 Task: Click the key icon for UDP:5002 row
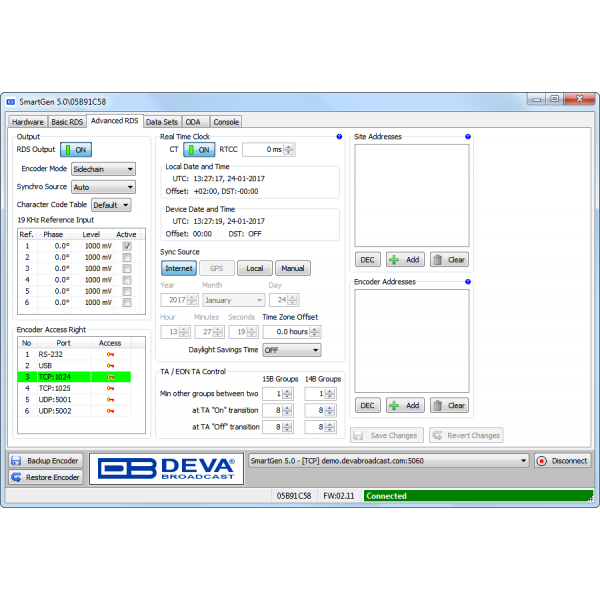110,411
